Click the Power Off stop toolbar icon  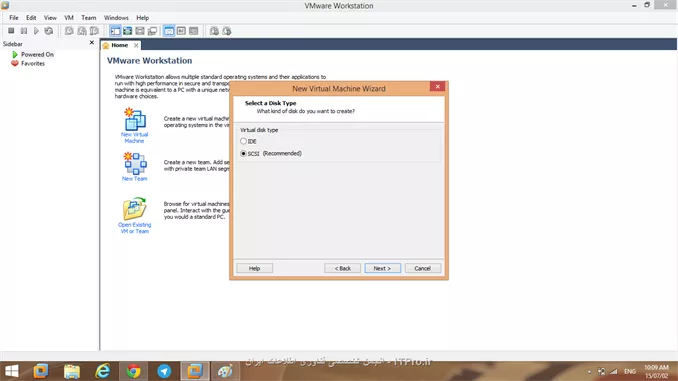click(11, 31)
